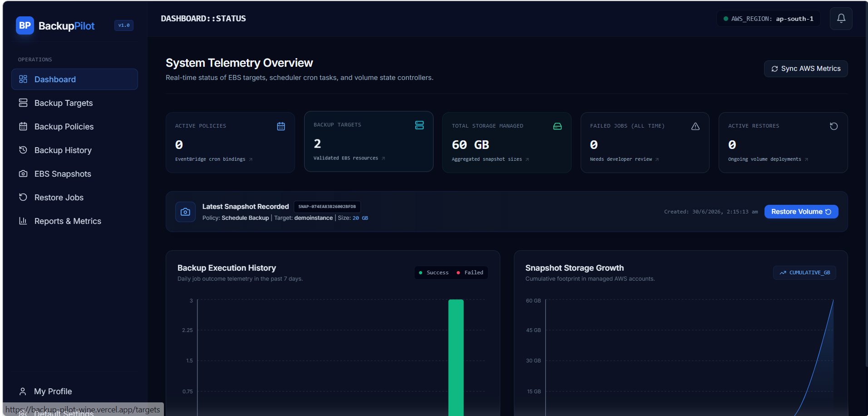This screenshot has height=416, width=868.
Task: Click restore arrow icon in Active Restores card
Action: tap(834, 126)
